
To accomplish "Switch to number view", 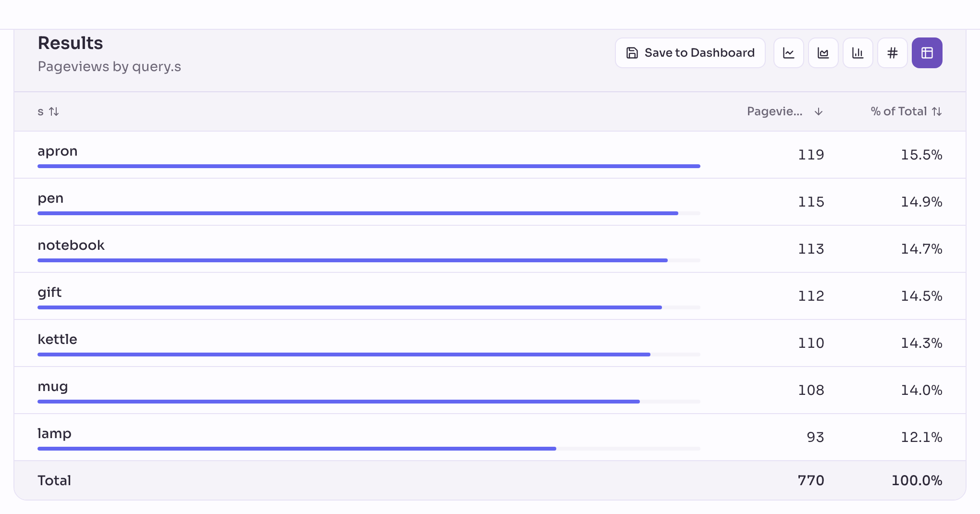I will (x=892, y=53).
